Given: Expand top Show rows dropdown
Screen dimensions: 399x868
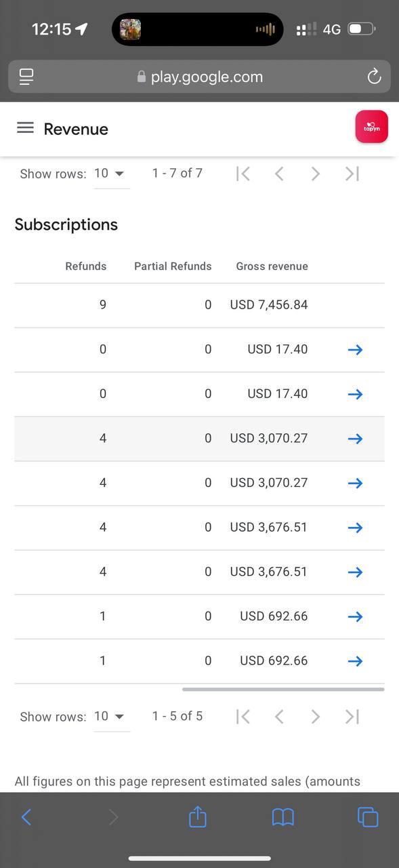Looking at the screenshot, I should [110, 174].
